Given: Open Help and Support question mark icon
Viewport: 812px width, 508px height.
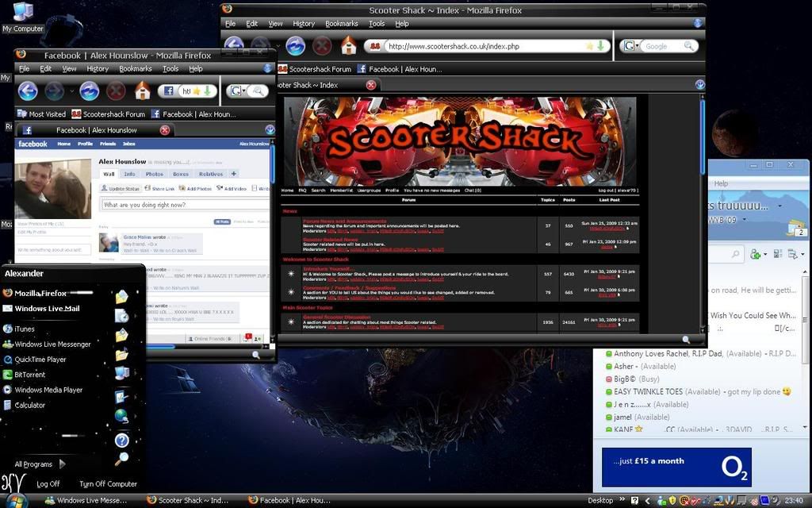Looking at the screenshot, I should 121,440.
